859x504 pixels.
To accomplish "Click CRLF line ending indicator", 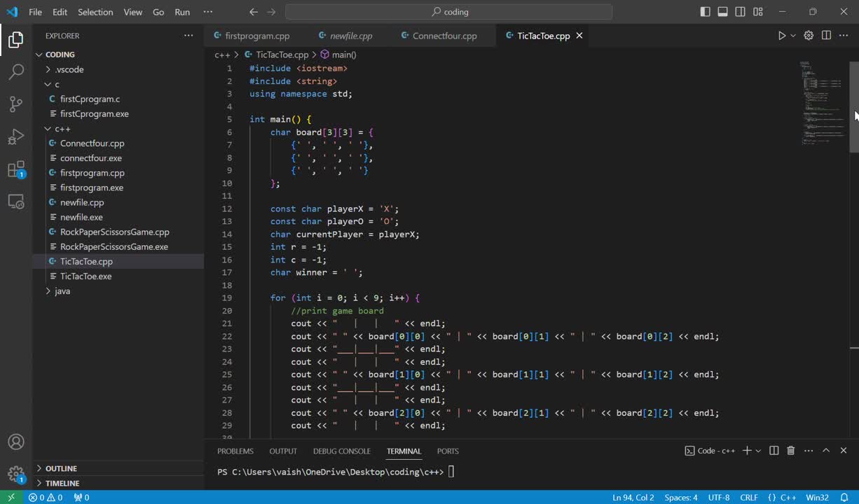I will [748, 498].
